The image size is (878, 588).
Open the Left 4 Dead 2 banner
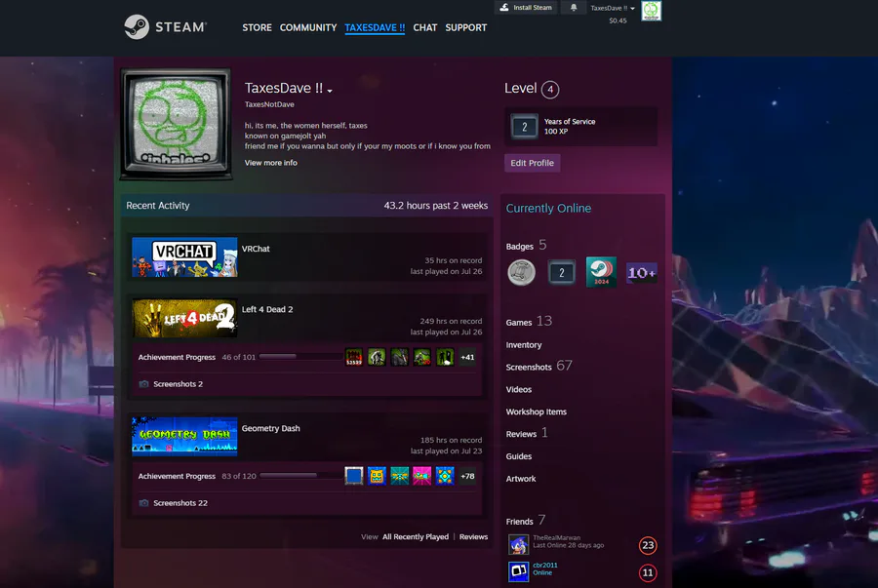[x=184, y=318]
